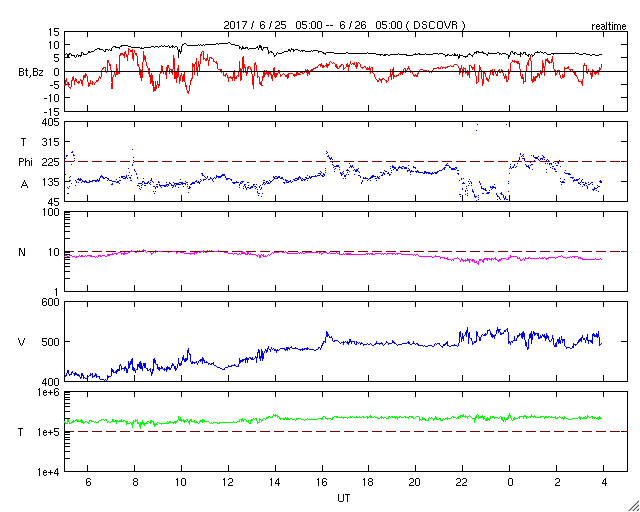Click the '400' tick on the V axis
The width and height of the screenshot is (640, 512).
point(51,381)
